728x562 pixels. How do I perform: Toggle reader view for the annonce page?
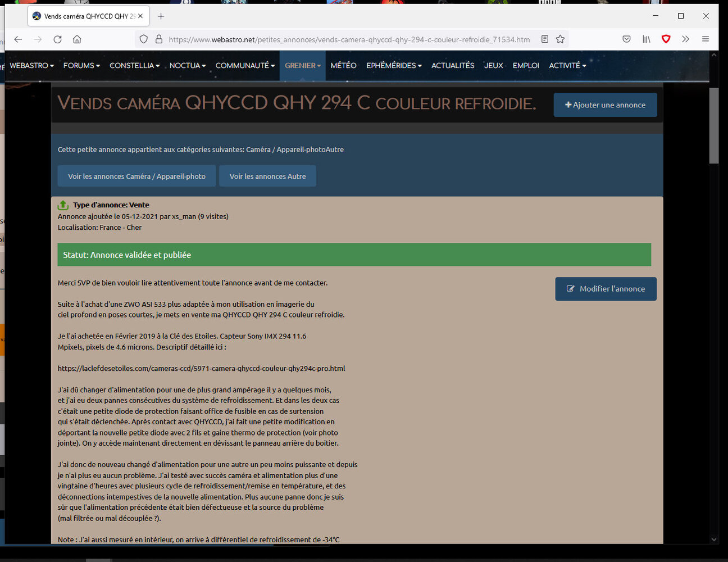tap(544, 39)
